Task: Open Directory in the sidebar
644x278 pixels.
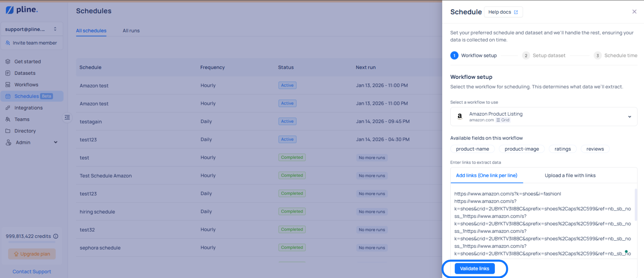Action: [25, 131]
